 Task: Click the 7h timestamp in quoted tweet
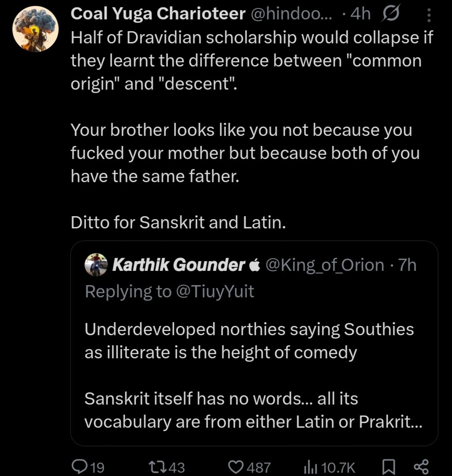coord(407,265)
